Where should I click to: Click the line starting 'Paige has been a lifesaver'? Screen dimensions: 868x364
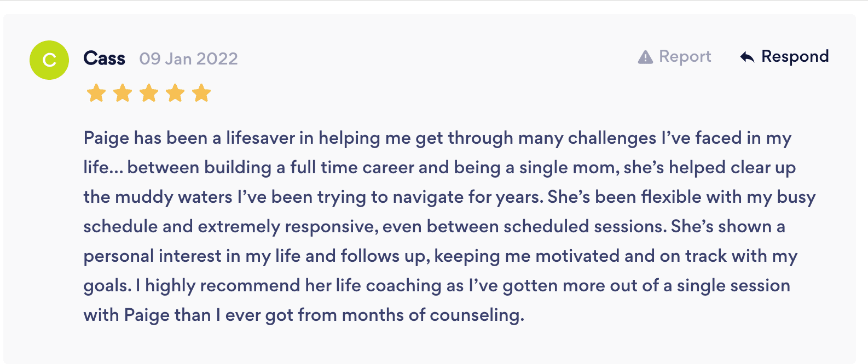point(437,138)
